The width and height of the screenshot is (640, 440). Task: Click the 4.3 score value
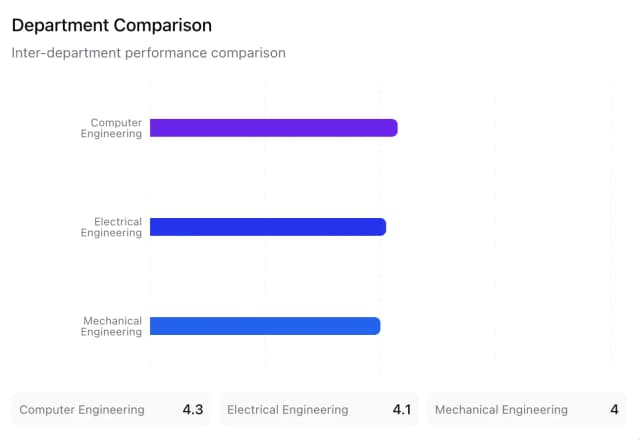point(193,410)
